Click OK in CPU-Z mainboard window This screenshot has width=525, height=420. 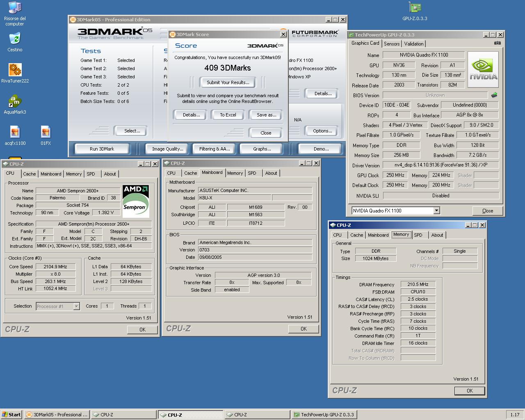click(304, 329)
